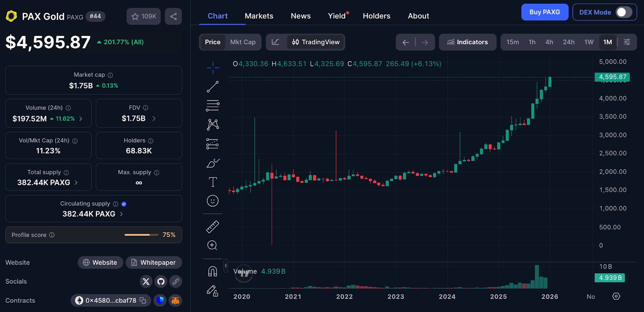Toggle magnet mode on the chart

click(x=213, y=271)
